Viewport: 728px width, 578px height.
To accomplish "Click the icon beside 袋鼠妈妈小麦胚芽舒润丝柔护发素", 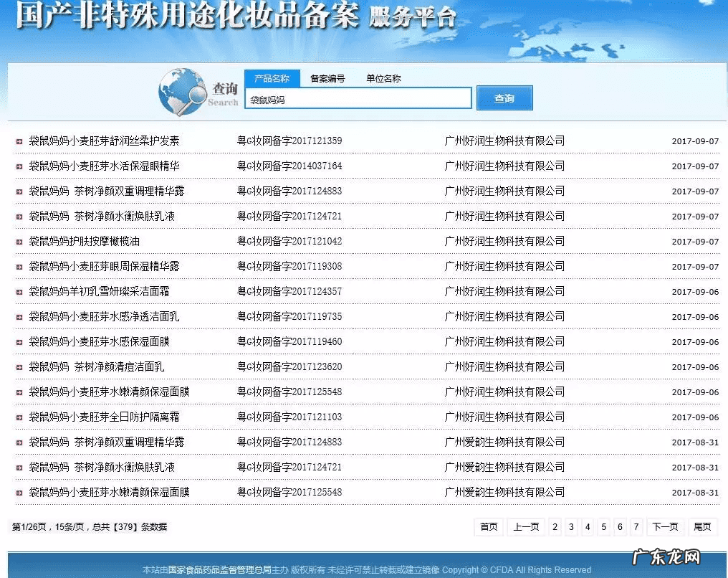I will click(18, 141).
